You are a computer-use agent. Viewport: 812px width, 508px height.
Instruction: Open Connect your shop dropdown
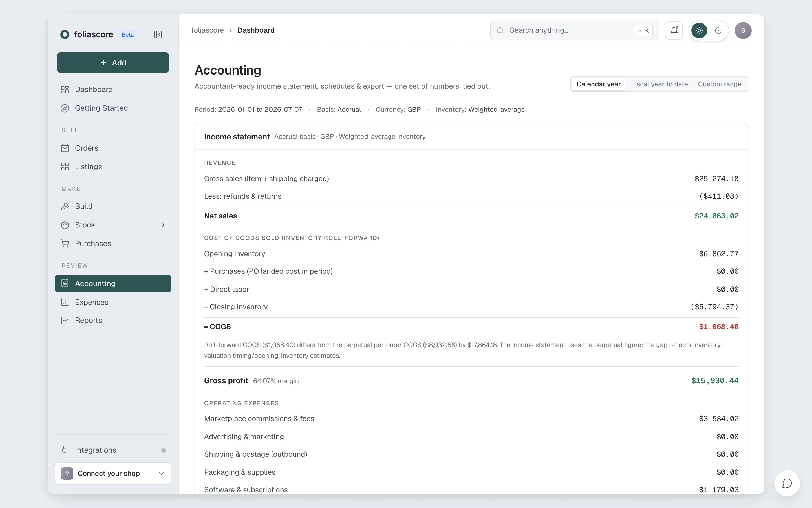coord(113,473)
